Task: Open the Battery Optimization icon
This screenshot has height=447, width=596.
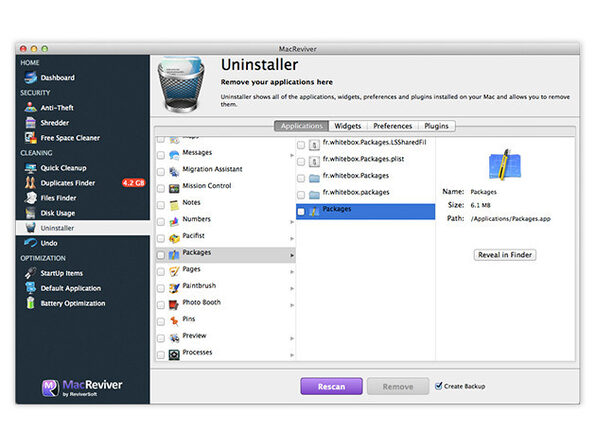Action: pyautogui.click(x=30, y=303)
